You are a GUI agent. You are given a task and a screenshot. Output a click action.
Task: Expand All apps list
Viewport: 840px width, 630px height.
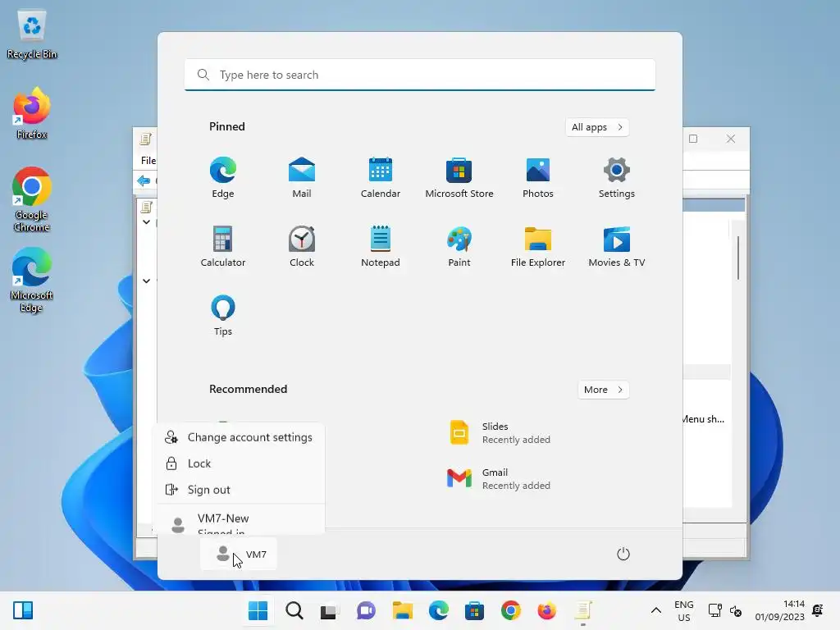pos(597,127)
